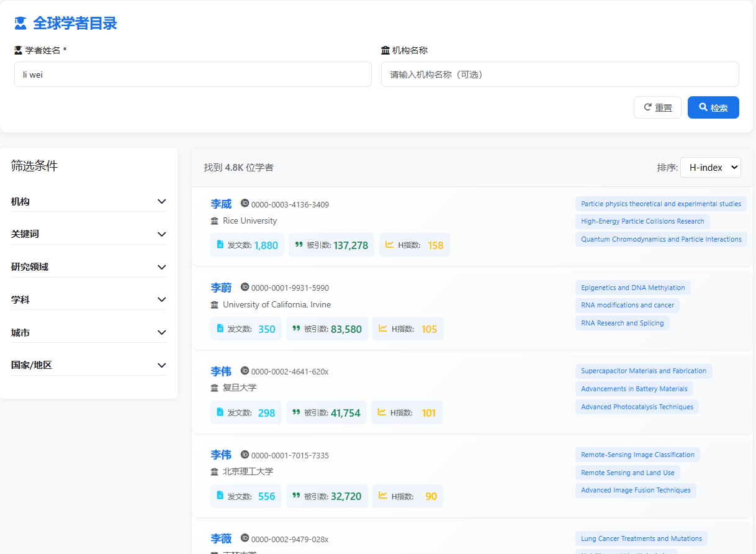This screenshot has width=756, height=554.
Task: Click building icon beside 北京理工大学
Action: click(x=215, y=472)
